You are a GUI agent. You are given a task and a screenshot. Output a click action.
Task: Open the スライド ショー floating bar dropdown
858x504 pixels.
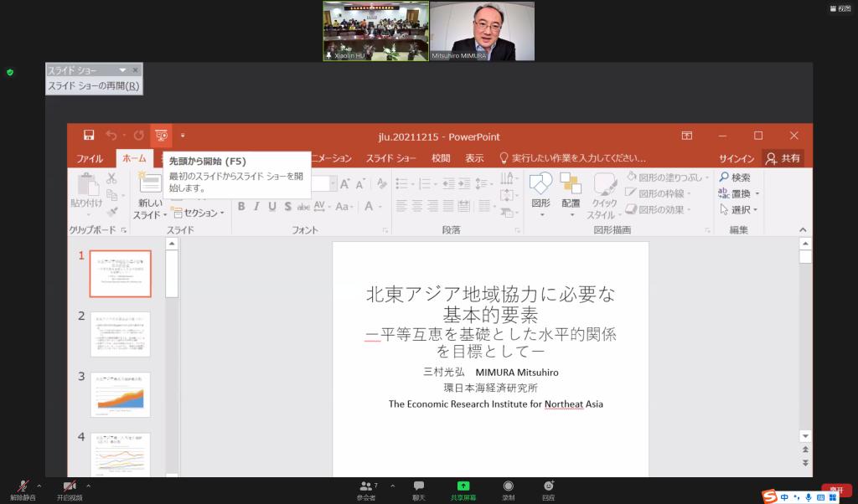click(122, 70)
